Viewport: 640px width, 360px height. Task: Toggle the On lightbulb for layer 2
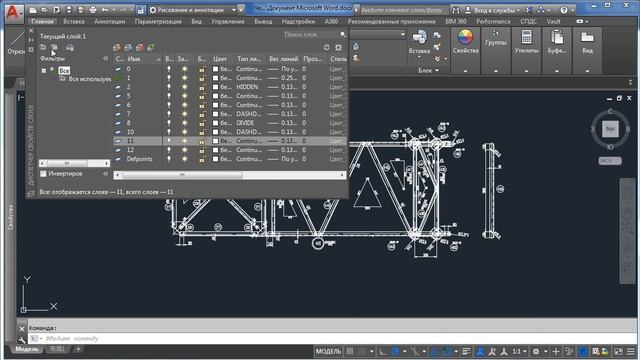(169, 87)
